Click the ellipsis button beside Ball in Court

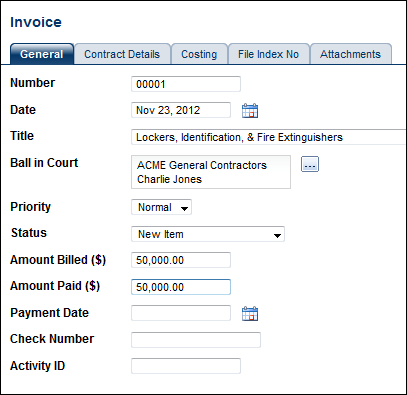310,164
